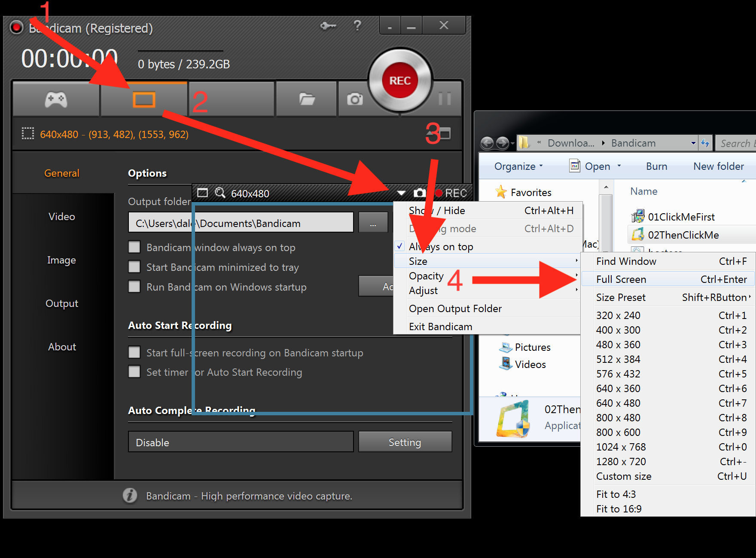
Task: Pause recording with the pause button
Action: (445, 99)
